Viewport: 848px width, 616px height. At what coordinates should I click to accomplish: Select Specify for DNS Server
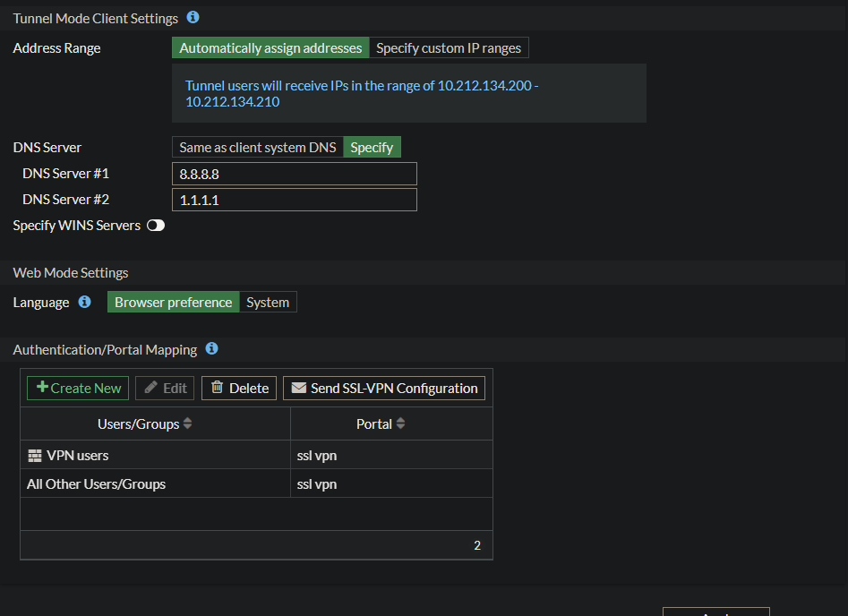(x=372, y=148)
